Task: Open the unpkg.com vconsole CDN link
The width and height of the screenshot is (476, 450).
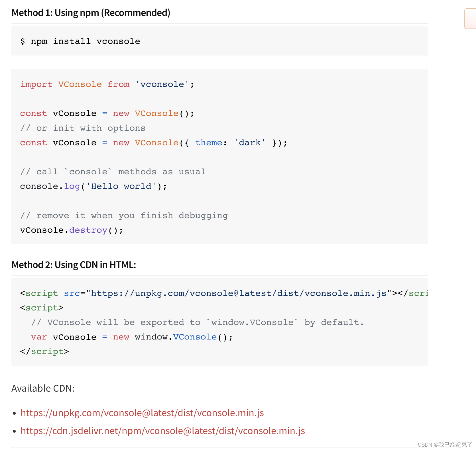Action: (x=142, y=413)
